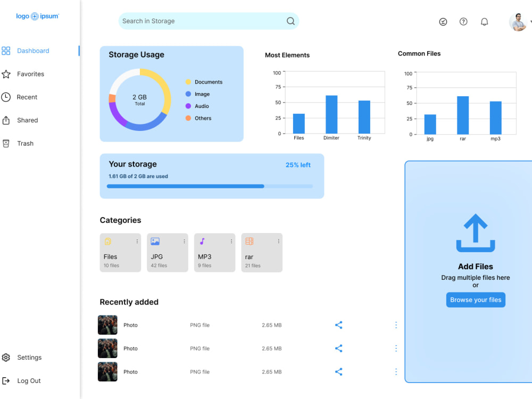This screenshot has width=532, height=399.
Task: Open the tasks checkmark icon in header
Action: click(443, 22)
